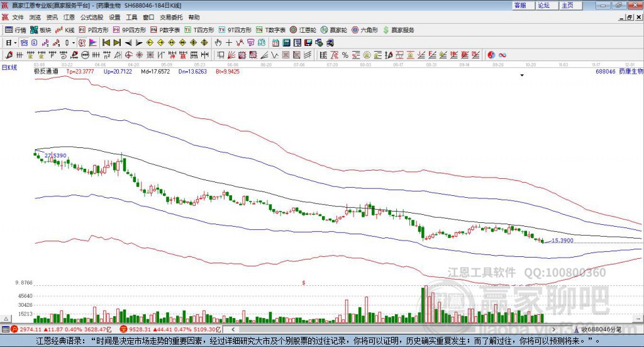
Task: Select the red target circle tool
Action: coord(128,55)
